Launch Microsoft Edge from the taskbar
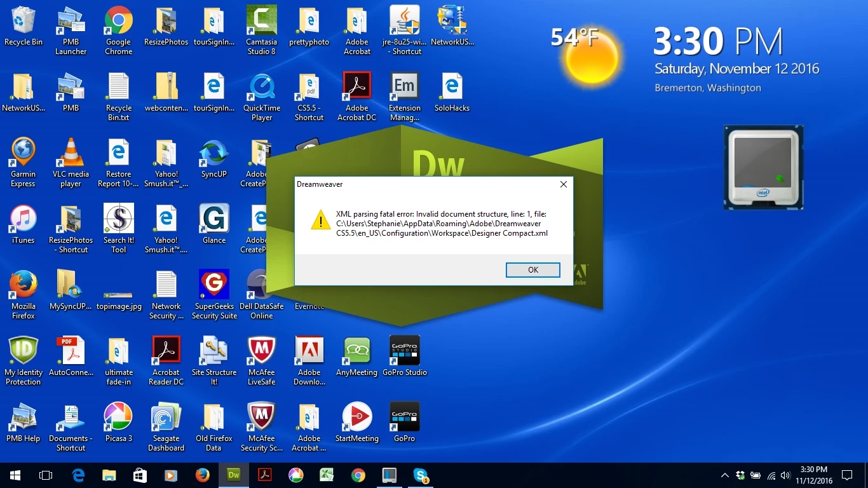This screenshot has width=868, height=488. (x=78, y=475)
